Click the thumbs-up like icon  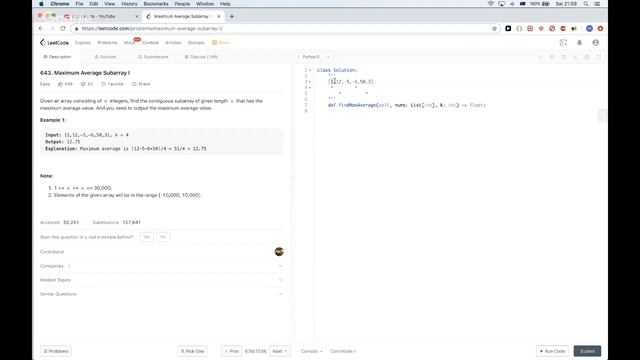pyautogui.click(x=60, y=84)
